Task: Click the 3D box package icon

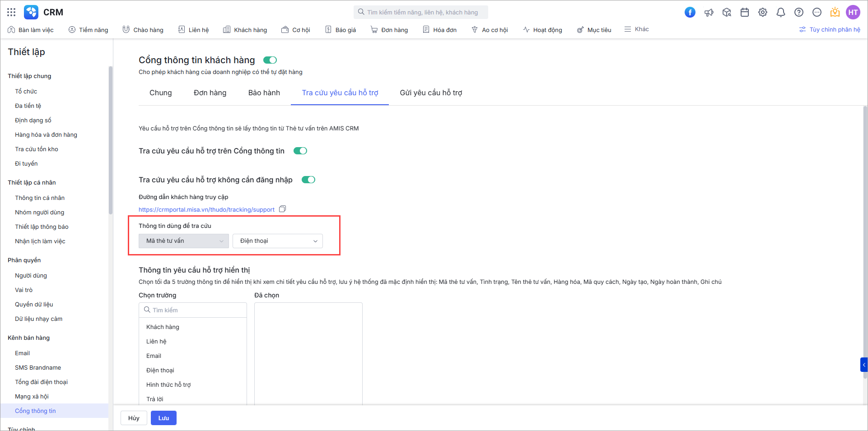Action: [x=727, y=12]
